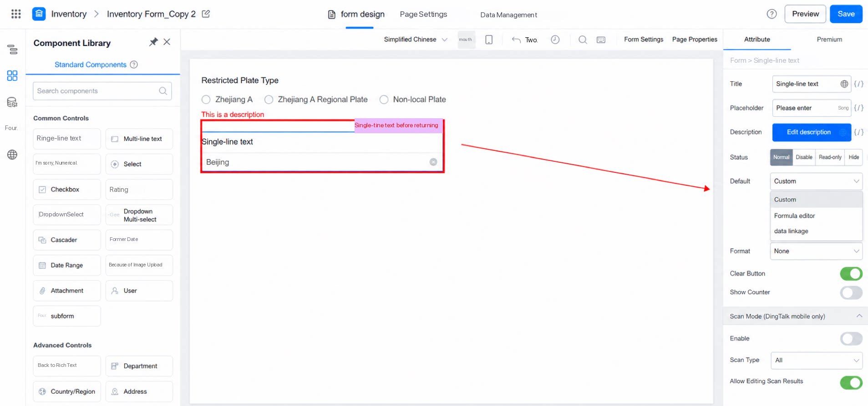The image size is (868, 406).
Task: Switch to the Page Settings tab
Action: click(x=423, y=14)
